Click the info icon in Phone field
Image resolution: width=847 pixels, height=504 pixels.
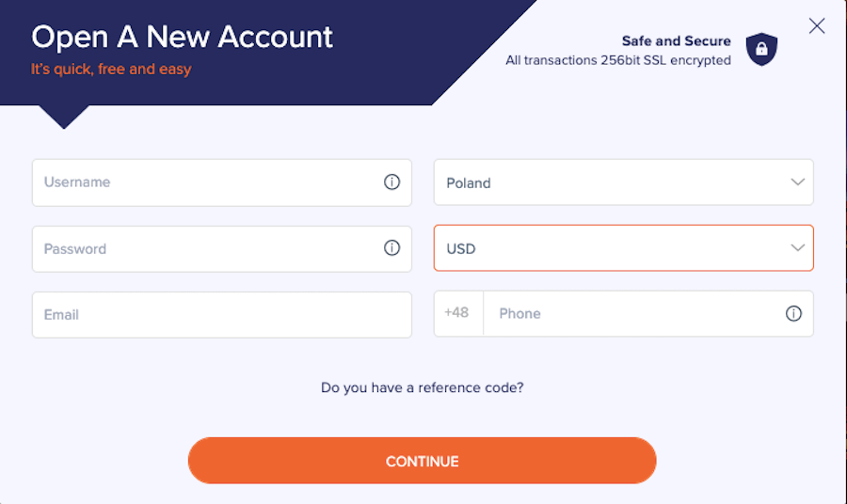793,313
